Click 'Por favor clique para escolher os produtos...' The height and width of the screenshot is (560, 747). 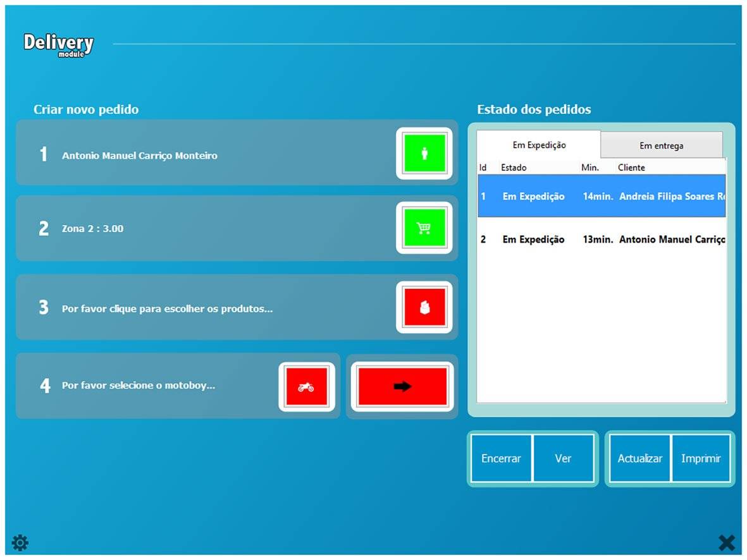[167, 308]
